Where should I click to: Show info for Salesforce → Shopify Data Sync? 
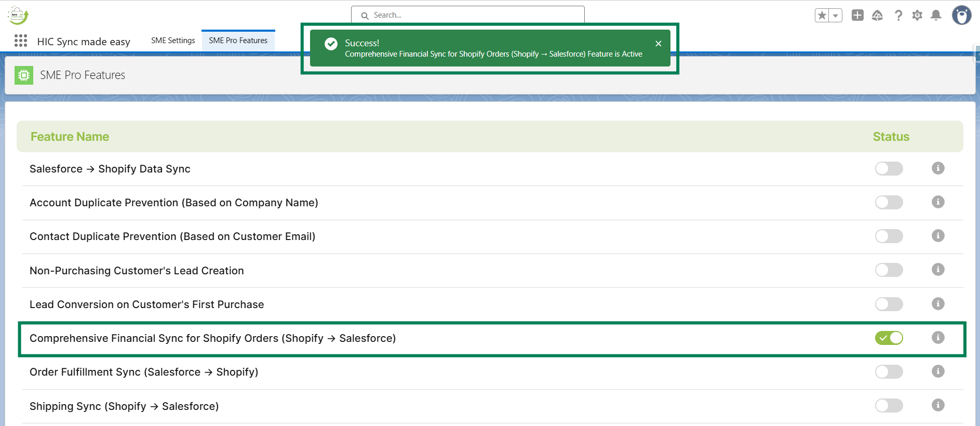(938, 168)
